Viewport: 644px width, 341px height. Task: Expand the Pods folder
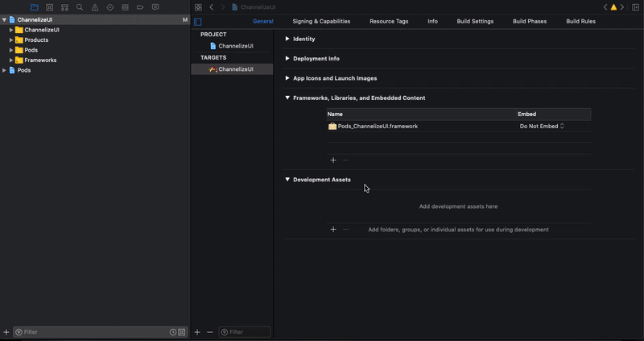click(11, 50)
